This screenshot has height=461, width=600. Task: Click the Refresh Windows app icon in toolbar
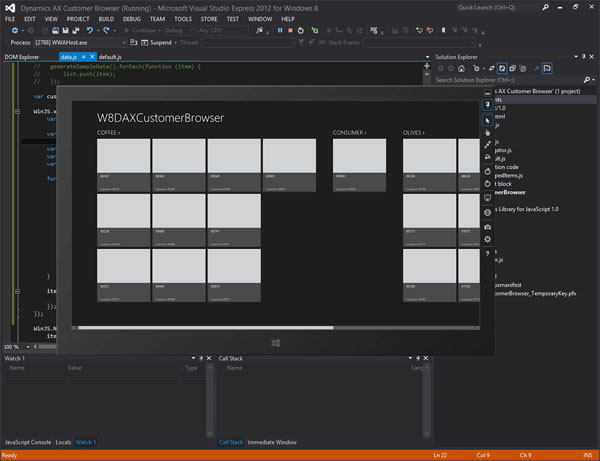tap(315, 30)
